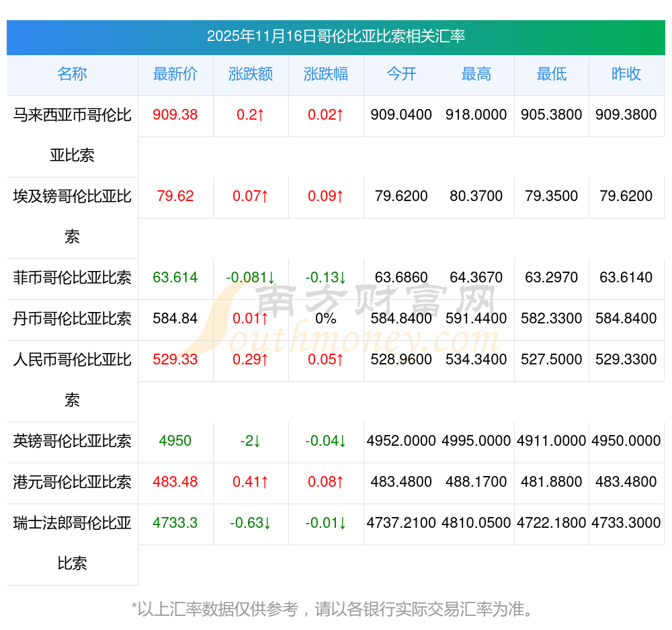Select the 最高 column header

pyautogui.click(x=476, y=75)
